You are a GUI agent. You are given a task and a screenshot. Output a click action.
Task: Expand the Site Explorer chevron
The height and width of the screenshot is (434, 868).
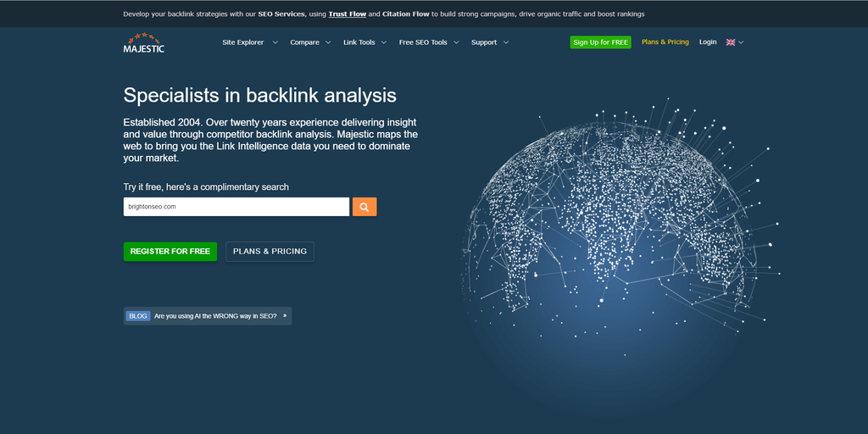275,42
